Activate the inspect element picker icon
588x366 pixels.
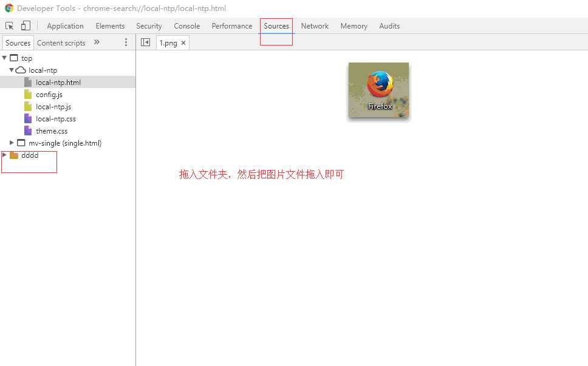[x=9, y=26]
